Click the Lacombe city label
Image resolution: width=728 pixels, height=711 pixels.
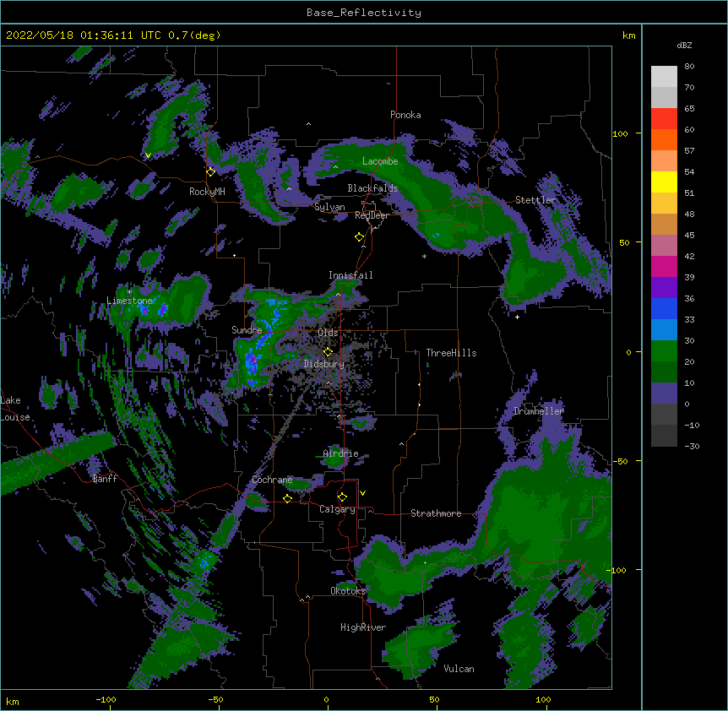tap(380, 161)
